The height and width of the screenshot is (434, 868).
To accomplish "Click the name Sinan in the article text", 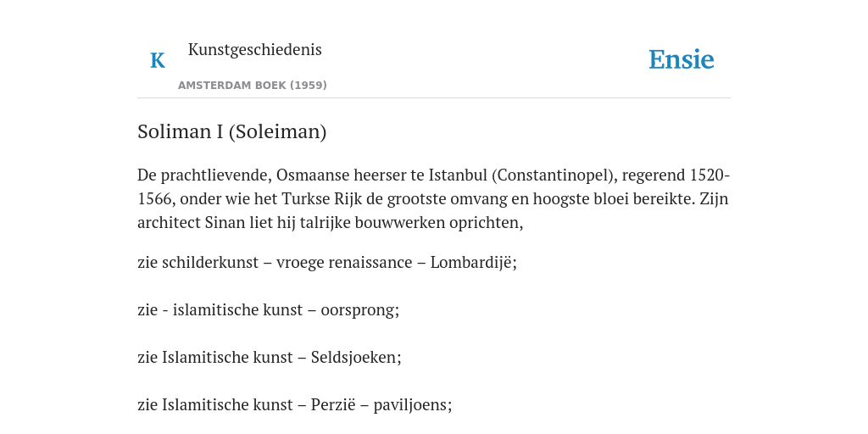I will (225, 223).
